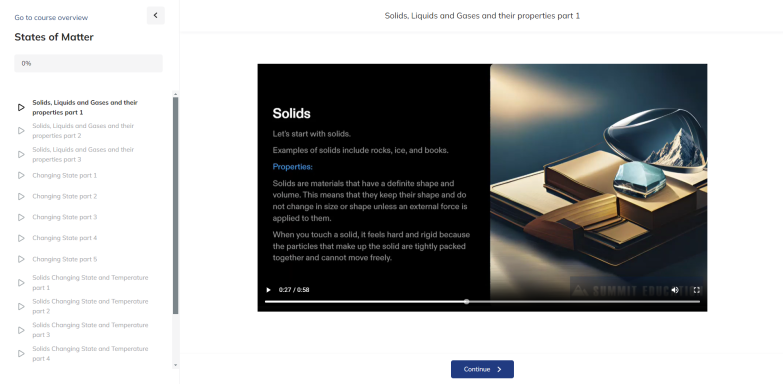Click the scroll up arrow of lesson list
The image size is (783, 384).
(x=175, y=94)
